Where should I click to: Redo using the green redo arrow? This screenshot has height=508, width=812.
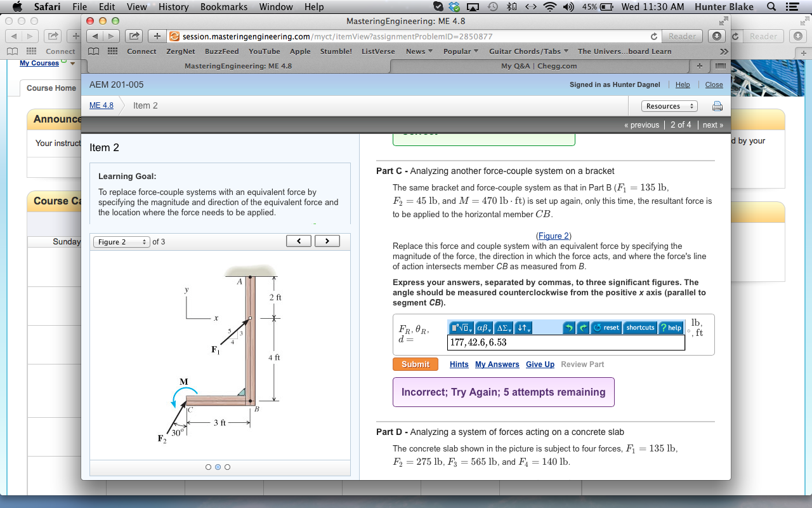coord(584,327)
